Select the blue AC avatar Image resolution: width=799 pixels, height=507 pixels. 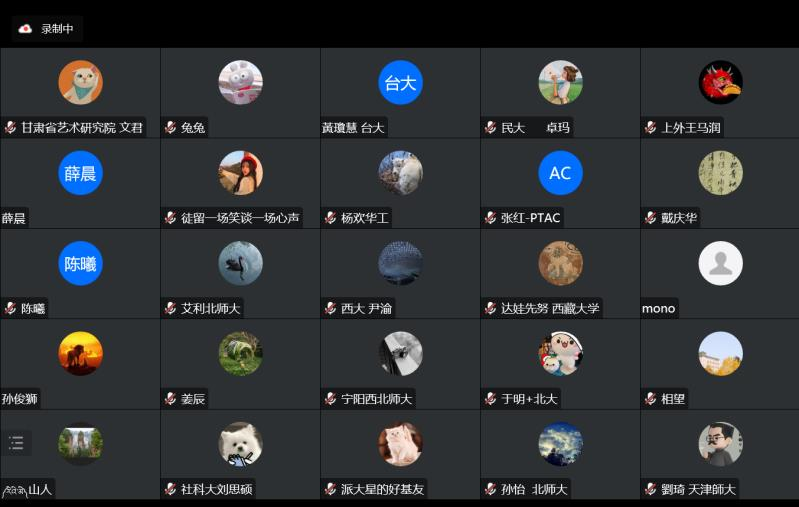coord(561,173)
